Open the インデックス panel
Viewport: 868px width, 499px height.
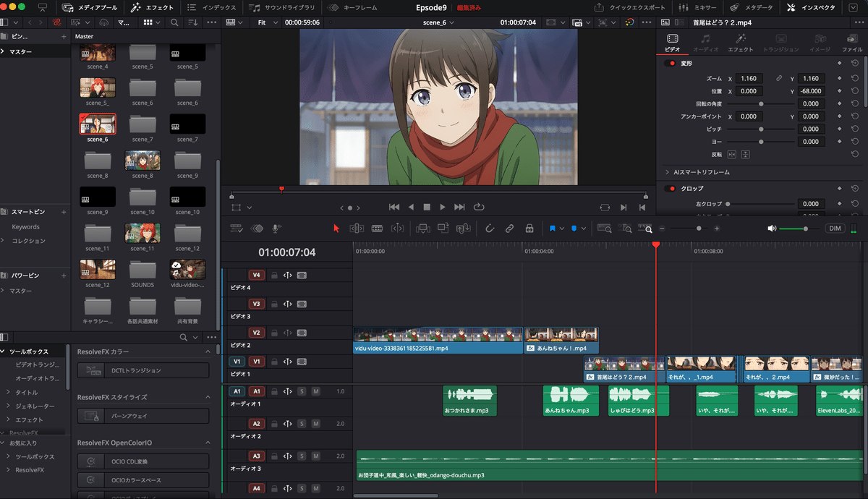pos(211,7)
